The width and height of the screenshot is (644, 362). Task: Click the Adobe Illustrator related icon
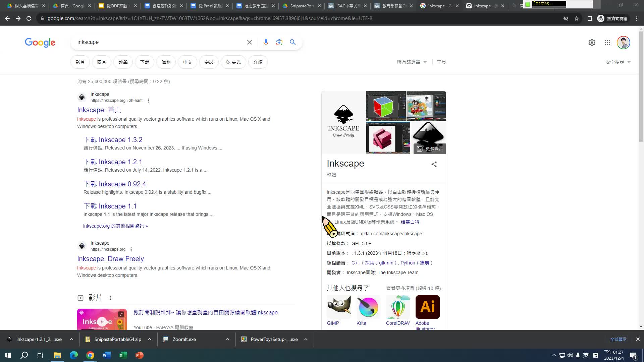427,307
